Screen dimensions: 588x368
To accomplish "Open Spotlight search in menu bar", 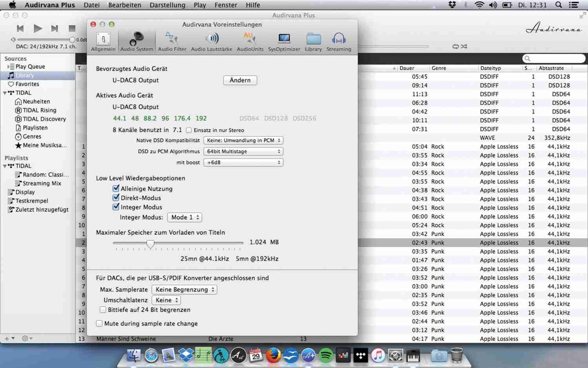I will click(x=559, y=5).
